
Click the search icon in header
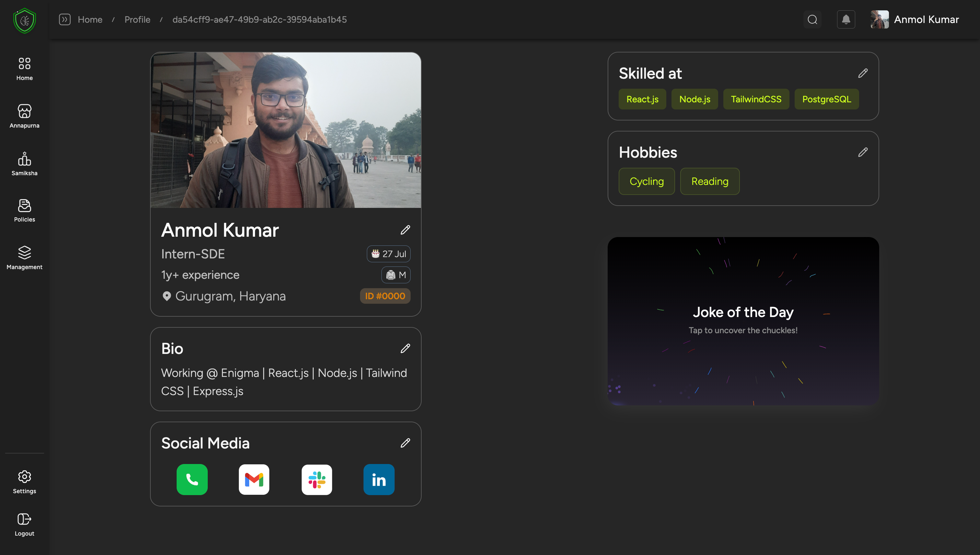(x=812, y=19)
